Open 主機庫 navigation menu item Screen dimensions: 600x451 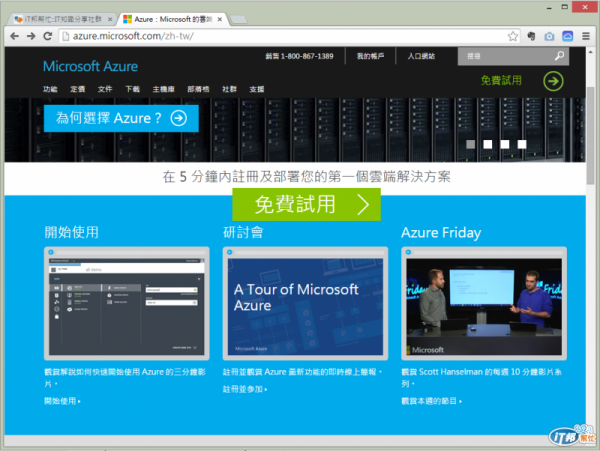163,89
